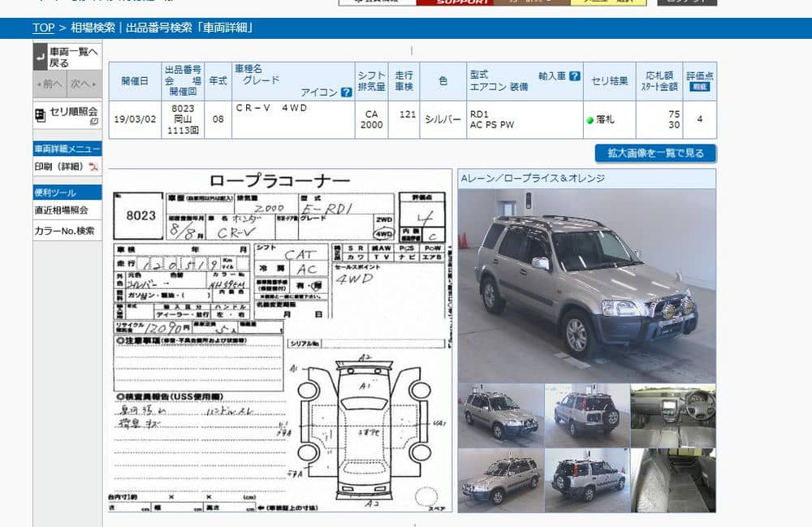Click the help icon next to アイコン
This screenshot has width=812, height=527.
click(347, 93)
